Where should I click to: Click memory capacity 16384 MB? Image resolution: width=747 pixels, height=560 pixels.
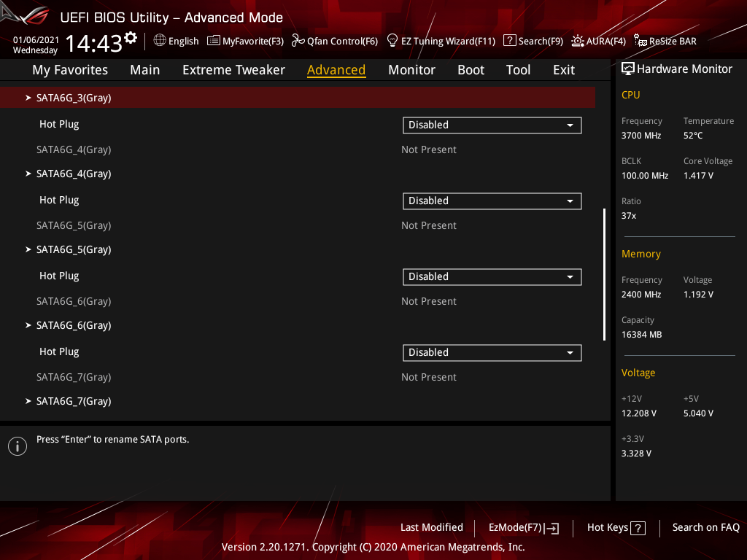coord(641,335)
